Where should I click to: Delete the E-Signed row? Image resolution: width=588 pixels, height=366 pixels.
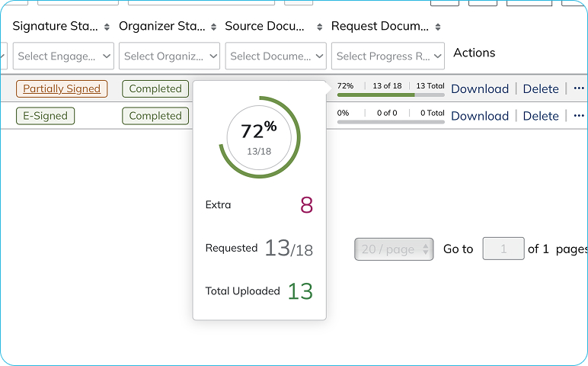(x=541, y=116)
